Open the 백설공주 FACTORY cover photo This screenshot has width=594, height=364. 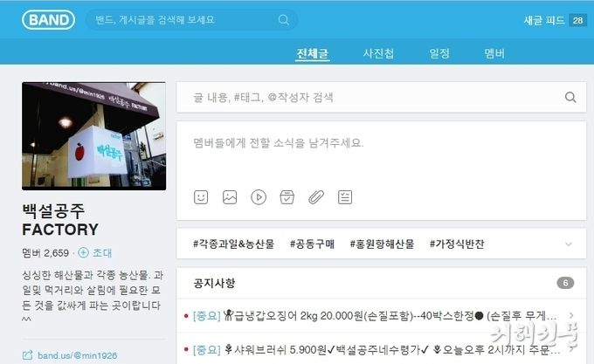click(x=94, y=136)
